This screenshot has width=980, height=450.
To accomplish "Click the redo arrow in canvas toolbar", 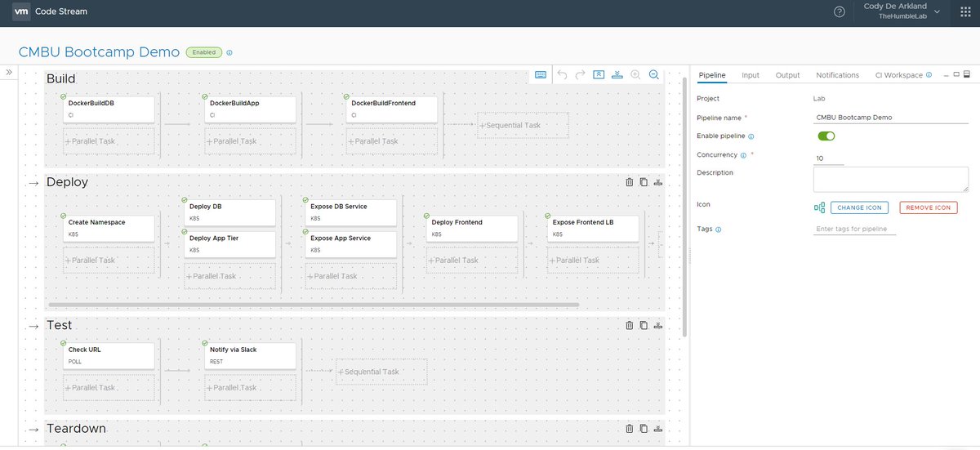I will (581, 75).
